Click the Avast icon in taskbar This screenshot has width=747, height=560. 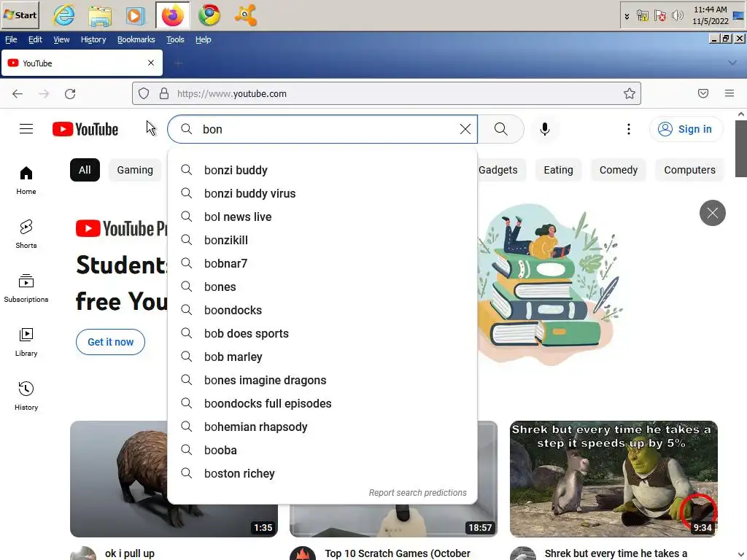(x=245, y=15)
